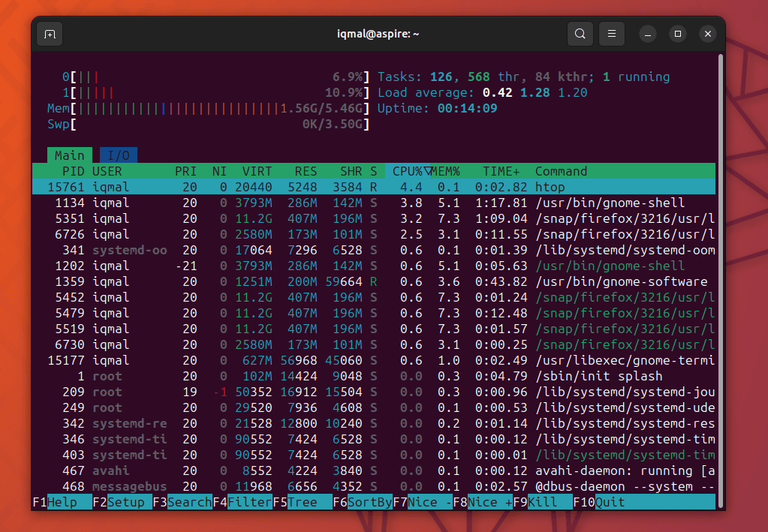Sort by the SHR column header
The height and width of the screenshot is (532, 768).
351,171
